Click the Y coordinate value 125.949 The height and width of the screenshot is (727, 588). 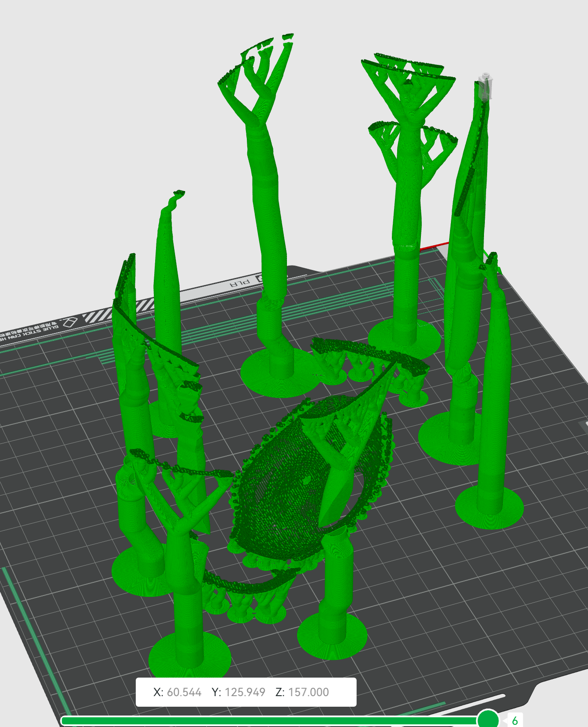click(245, 692)
